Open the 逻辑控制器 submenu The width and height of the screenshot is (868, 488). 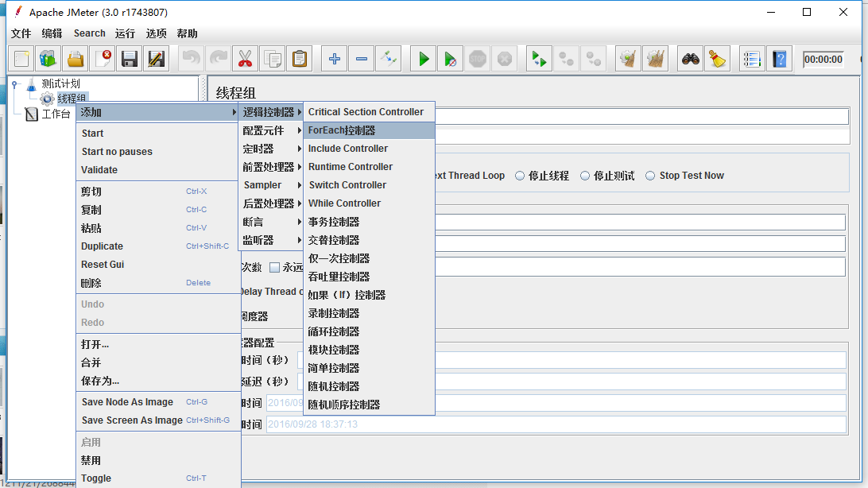272,112
